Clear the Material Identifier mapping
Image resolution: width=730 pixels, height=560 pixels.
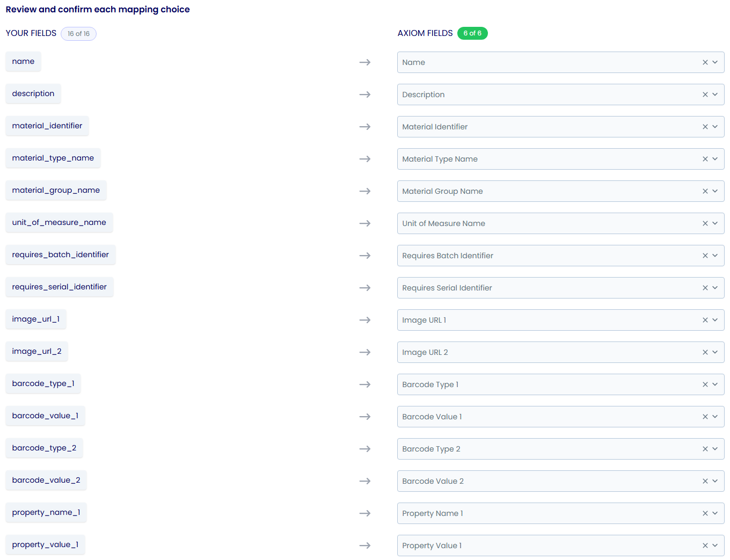click(705, 127)
